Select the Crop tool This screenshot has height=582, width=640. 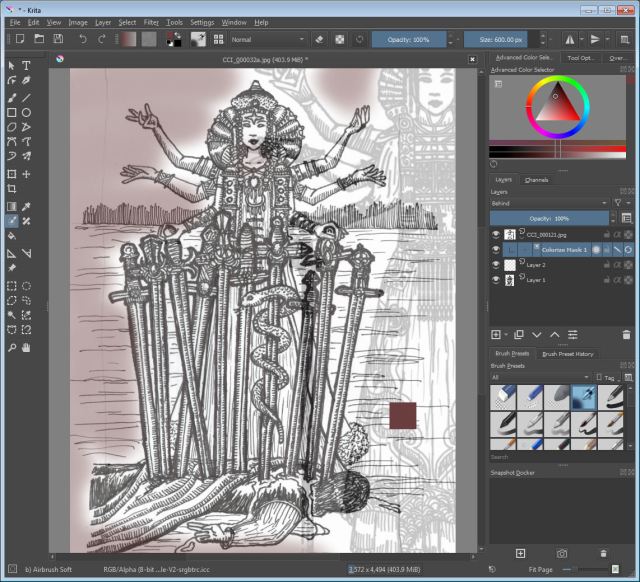coord(11,188)
